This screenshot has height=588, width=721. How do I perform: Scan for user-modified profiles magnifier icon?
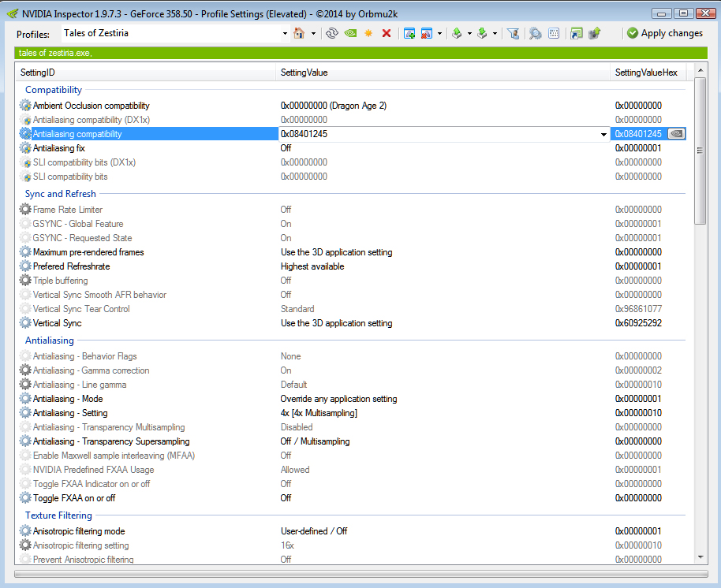pyautogui.click(x=536, y=33)
